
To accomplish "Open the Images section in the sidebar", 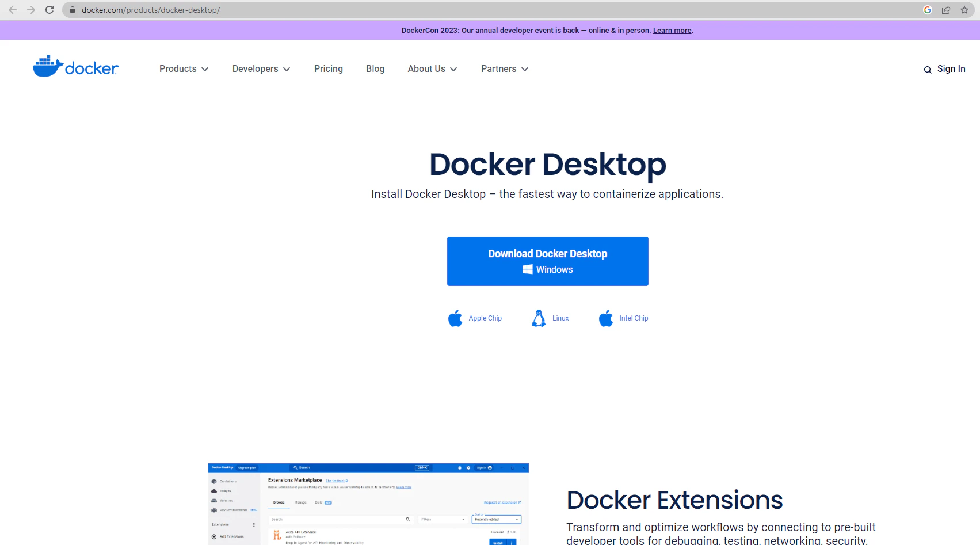I will tap(214, 490).
